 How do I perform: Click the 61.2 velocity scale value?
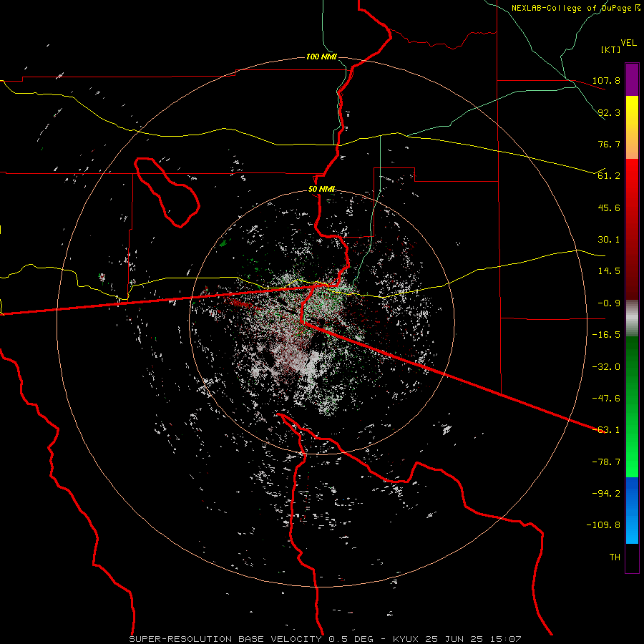pyautogui.click(x=609, y=176)
